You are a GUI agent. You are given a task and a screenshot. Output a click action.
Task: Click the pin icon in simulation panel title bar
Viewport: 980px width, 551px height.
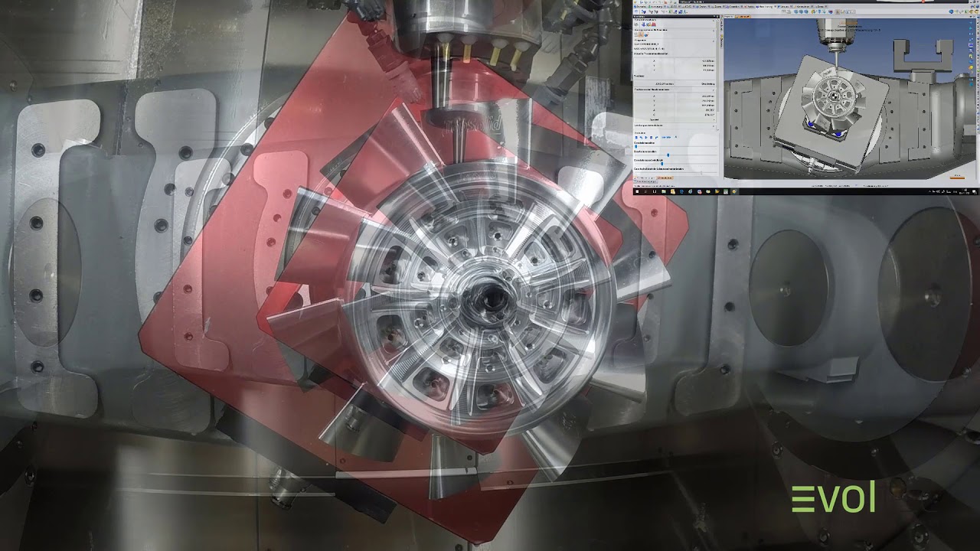click(x=714, y=16)
